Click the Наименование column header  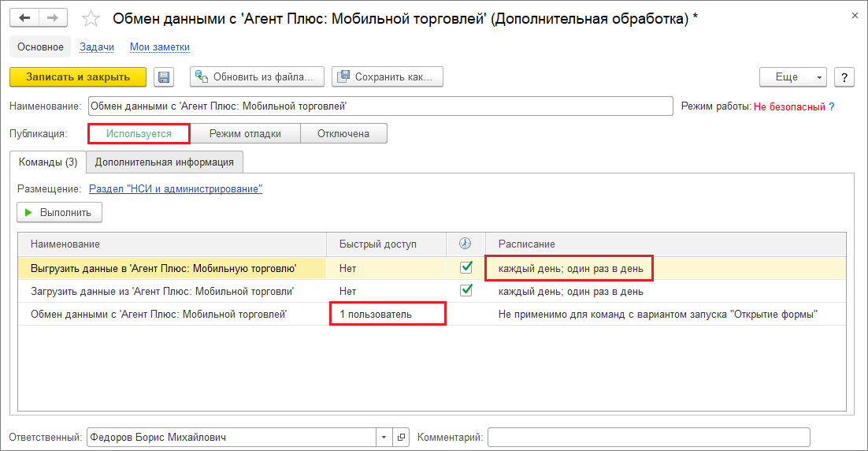(172, 244)
